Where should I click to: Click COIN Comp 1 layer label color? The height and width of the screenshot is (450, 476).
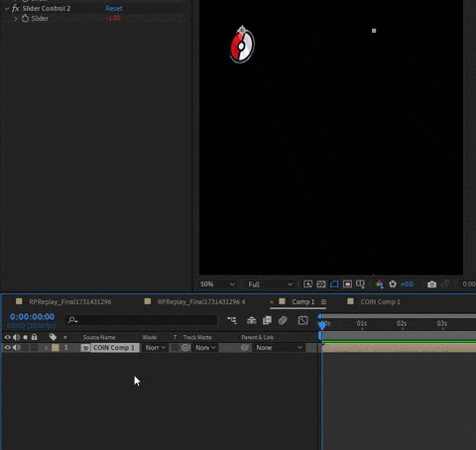pos(56,348)
